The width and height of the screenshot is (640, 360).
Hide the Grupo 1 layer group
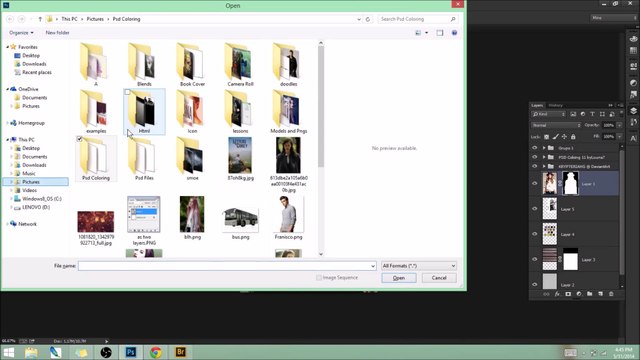[535, 148]
